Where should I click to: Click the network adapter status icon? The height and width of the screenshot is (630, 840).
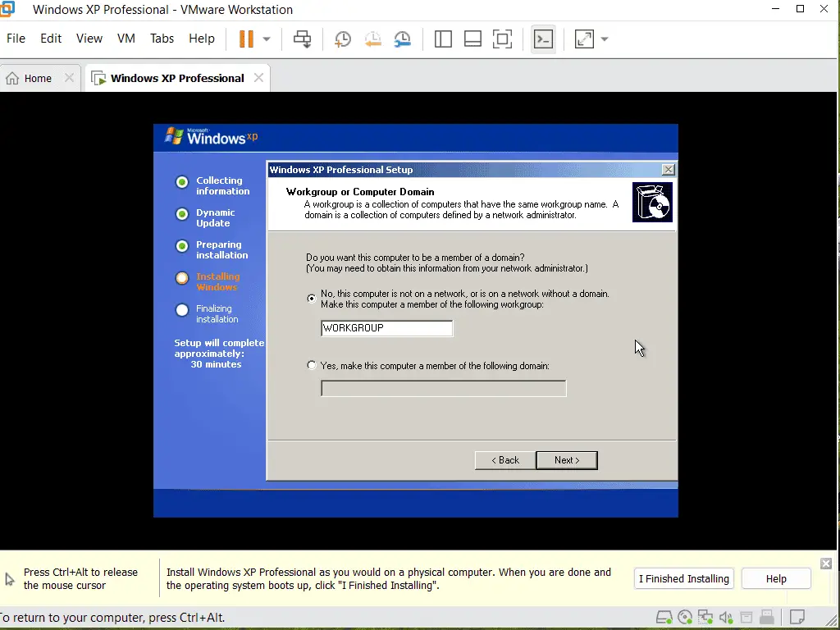705,617
